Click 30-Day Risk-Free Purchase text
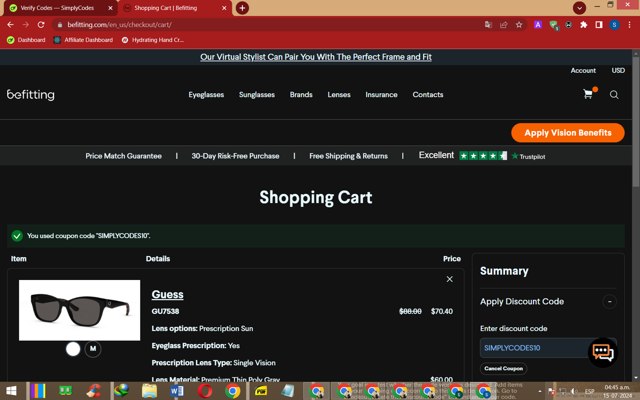Image resolution: width=640 pixels, height=400 pixels. [x=236, y=156]
